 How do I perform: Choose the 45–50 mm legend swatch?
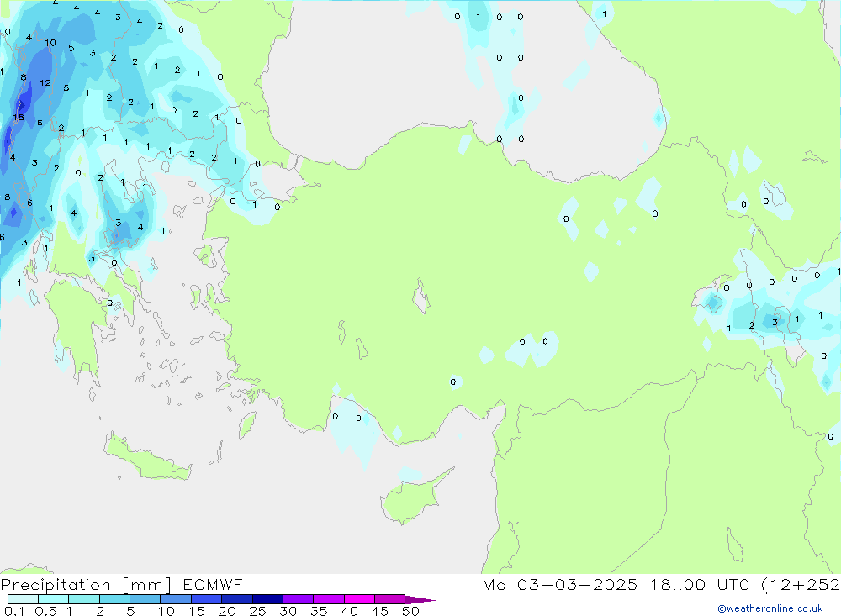point(389,599)
